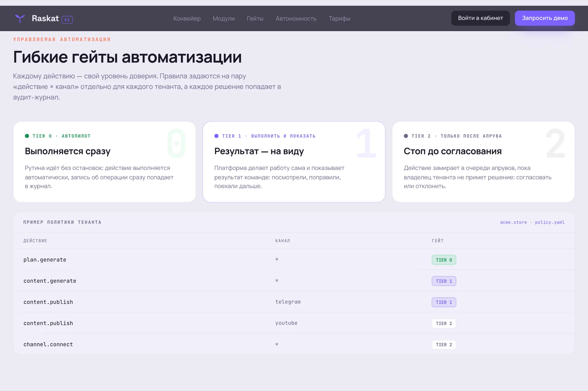Open the Автономность nav link
Viewport: 588px width, 391px height.
point(296,18)
